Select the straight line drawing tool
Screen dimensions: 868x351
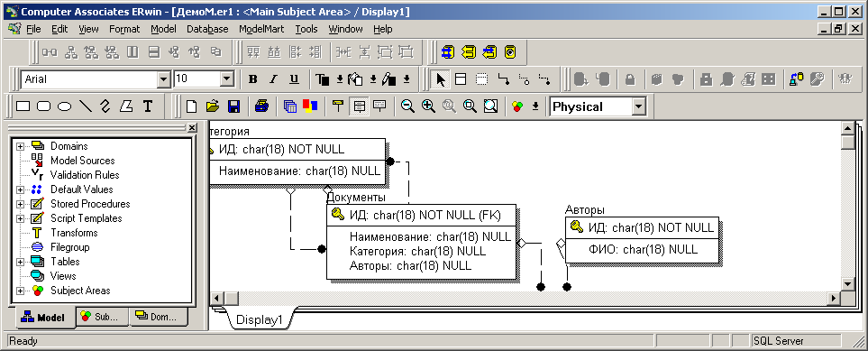pos(86,106)
